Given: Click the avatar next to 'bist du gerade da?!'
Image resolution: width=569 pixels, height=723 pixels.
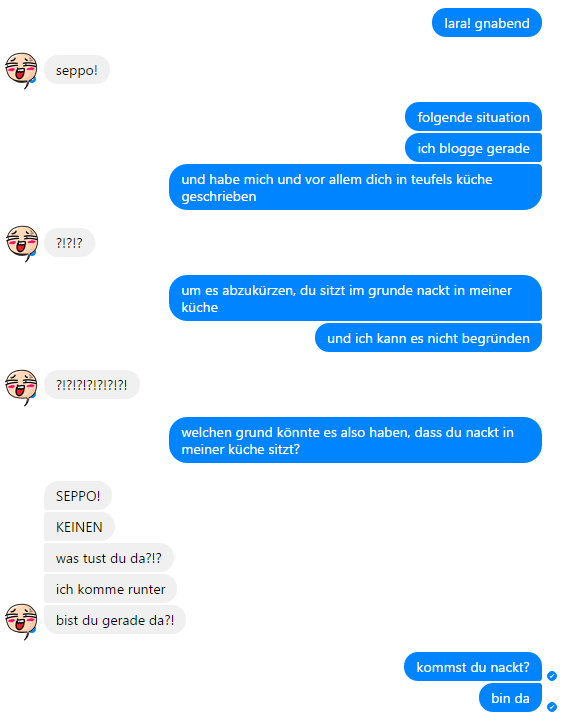Looking at the screenshot, I should [x=21, y=621].
